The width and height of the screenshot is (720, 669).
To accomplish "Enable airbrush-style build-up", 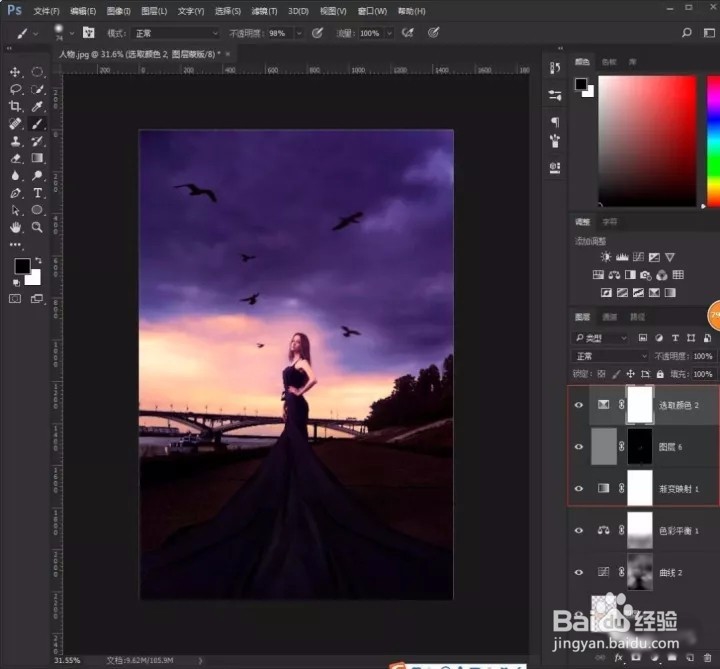I will (x=408, y=33).
